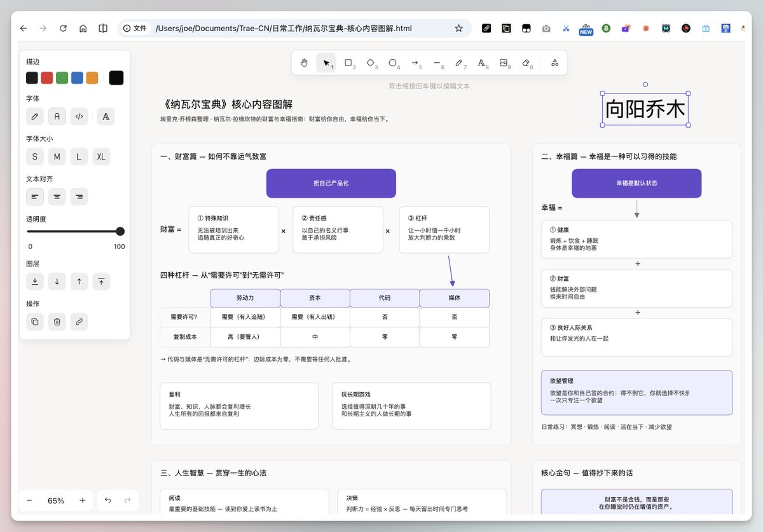Choose hand-drawn font pencil option
Viewport: 763px width, 532px height.
[35, 116]
